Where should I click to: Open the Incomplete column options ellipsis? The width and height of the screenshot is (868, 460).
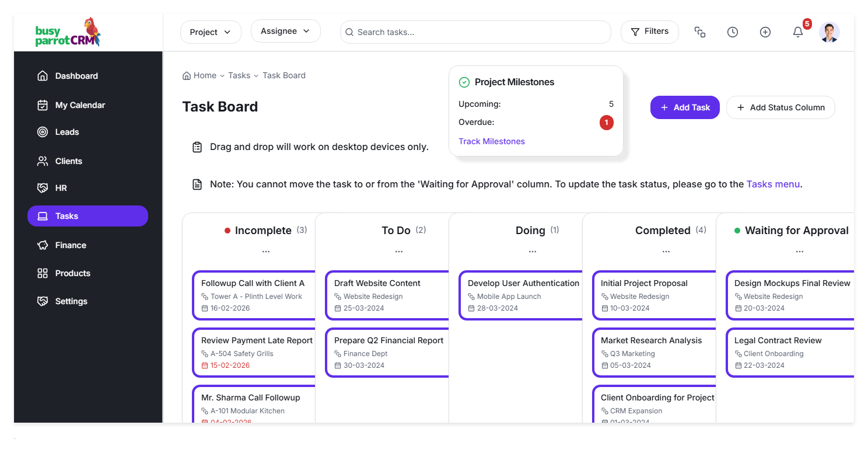tap(266, 252)
